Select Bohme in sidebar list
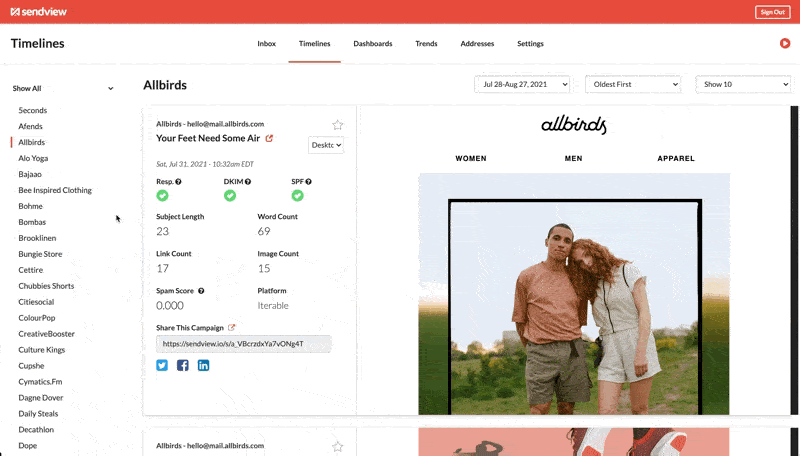The width and height of the screenshot is (800, 456). [31, 206]
